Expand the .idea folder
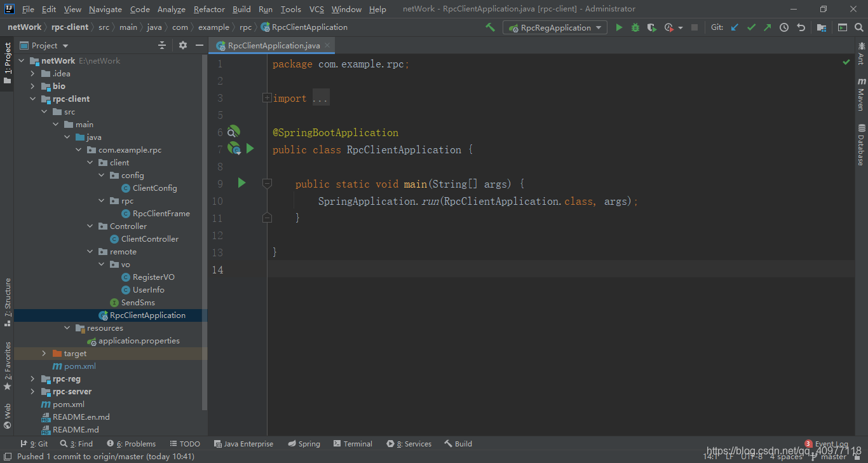 point(32,74)
